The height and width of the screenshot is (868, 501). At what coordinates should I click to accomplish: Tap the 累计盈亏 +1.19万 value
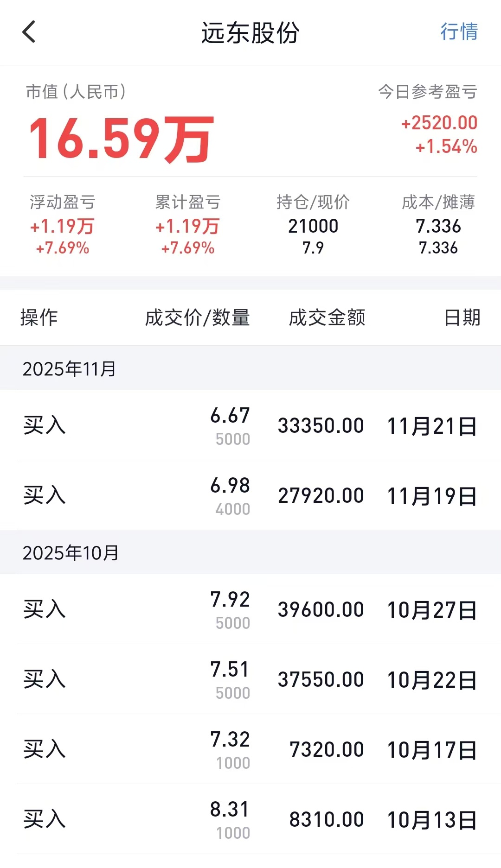click(x=187, y=226)
